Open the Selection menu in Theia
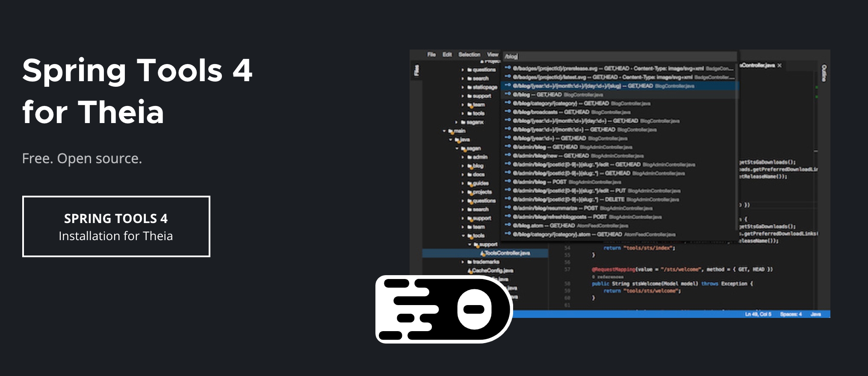This screenshot has height=376, width=868. coord(469,55)
